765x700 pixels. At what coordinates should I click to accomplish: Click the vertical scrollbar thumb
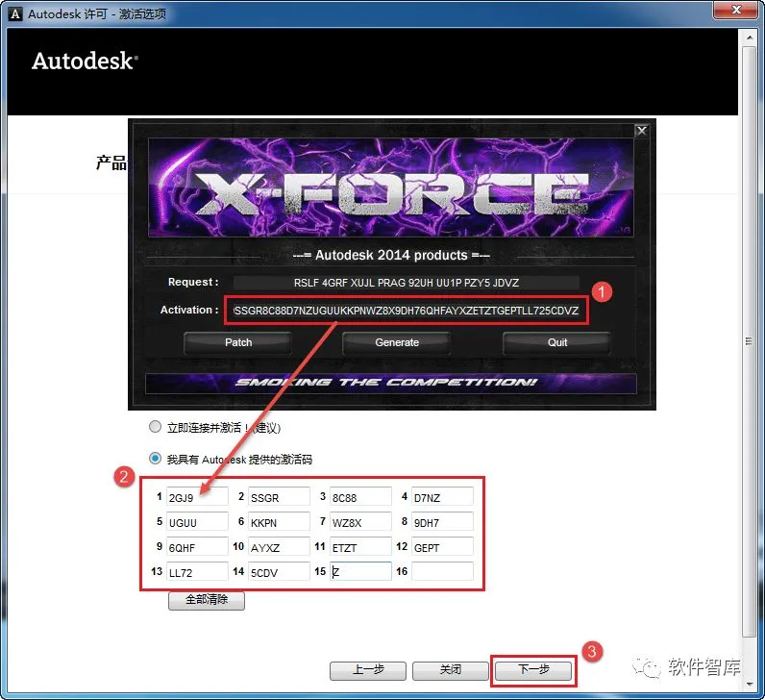tap(749, 341)
